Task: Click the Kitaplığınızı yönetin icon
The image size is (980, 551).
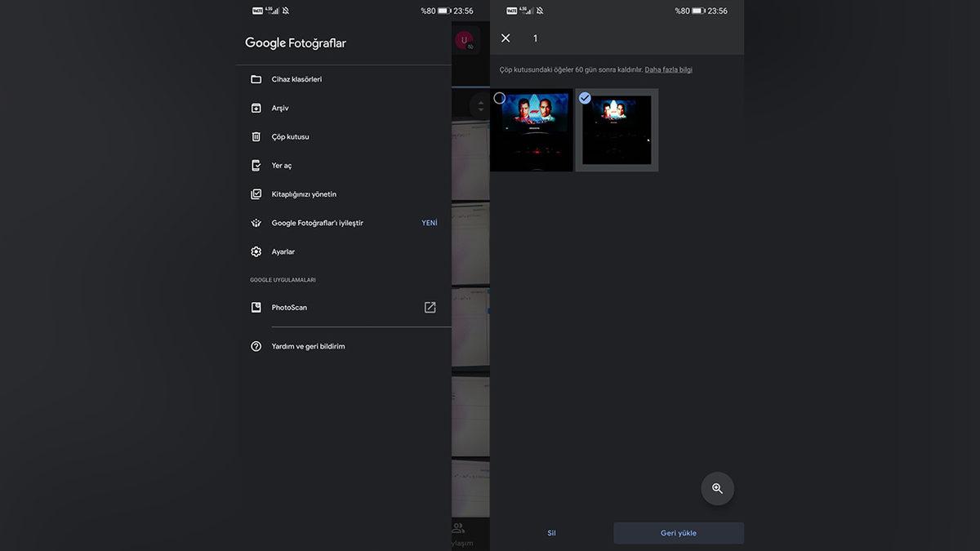Action: [x=256, y=194]
